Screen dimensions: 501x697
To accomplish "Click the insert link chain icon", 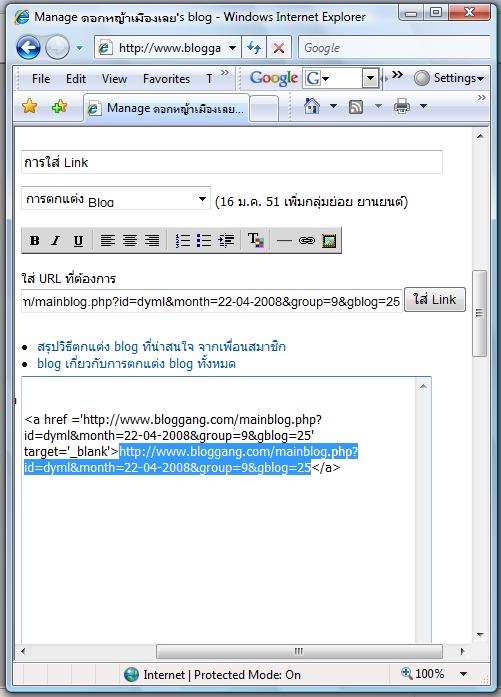I will pyautogui.click(x=307, y=240).
